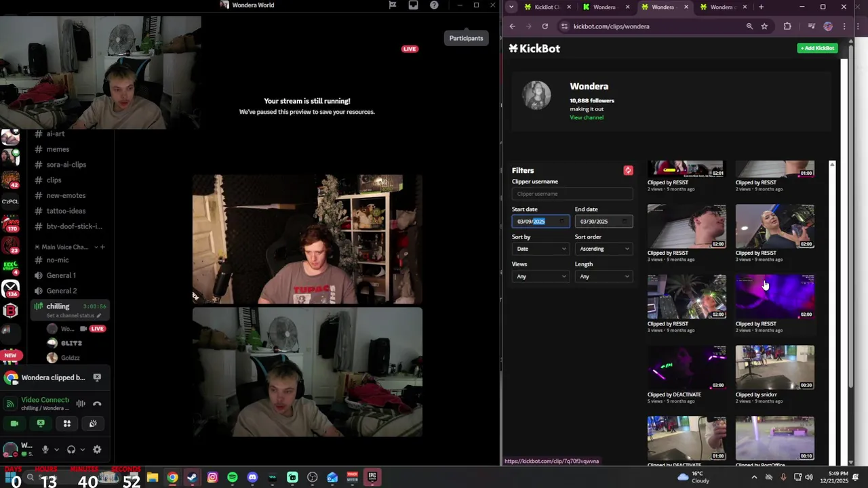
Task: Open the 03:00 clip by DEACTIVATE
Action: tap(686, 367)
